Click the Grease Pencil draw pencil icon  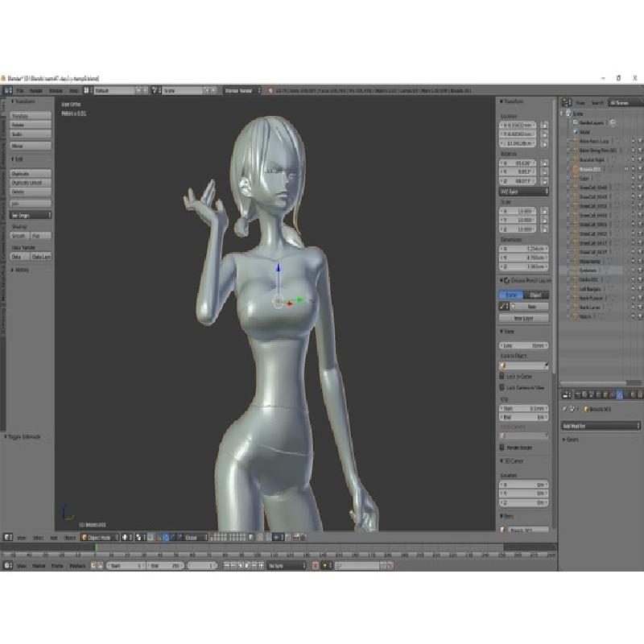503,307
